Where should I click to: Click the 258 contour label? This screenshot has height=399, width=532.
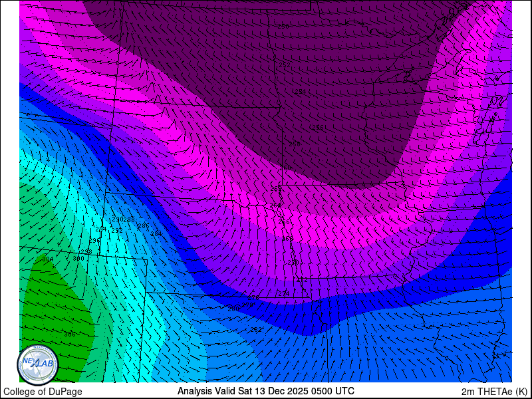[x=295, y=144]
